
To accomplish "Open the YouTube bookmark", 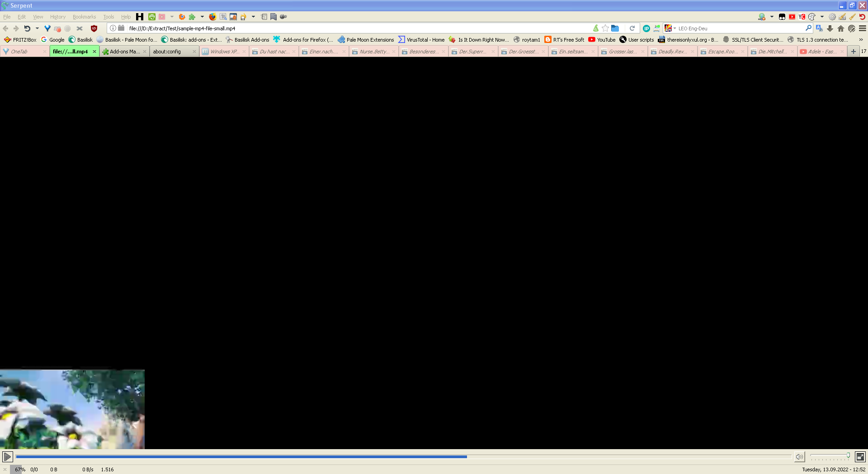I will [602, 40].
